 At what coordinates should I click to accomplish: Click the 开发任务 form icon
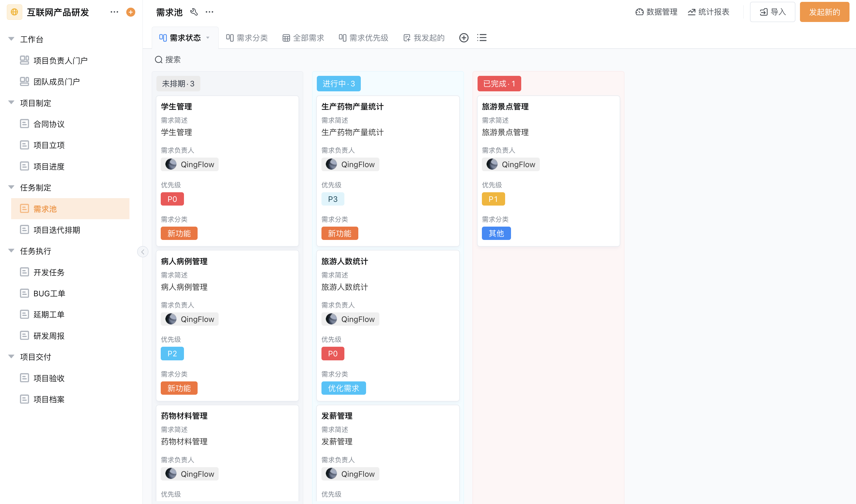(x=24, y=272)
